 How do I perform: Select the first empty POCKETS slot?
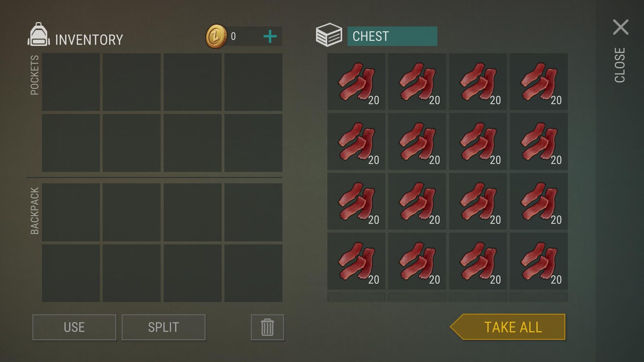pos(71,82)
